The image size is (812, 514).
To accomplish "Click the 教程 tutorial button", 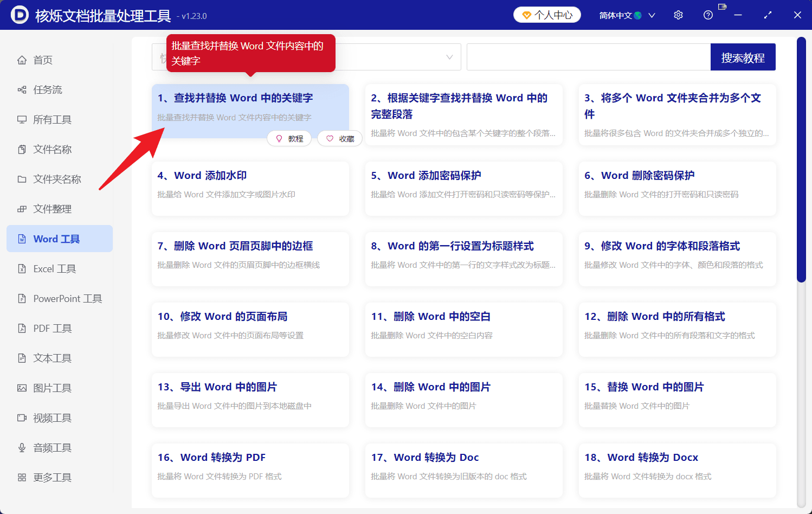I will pos(289,139).
